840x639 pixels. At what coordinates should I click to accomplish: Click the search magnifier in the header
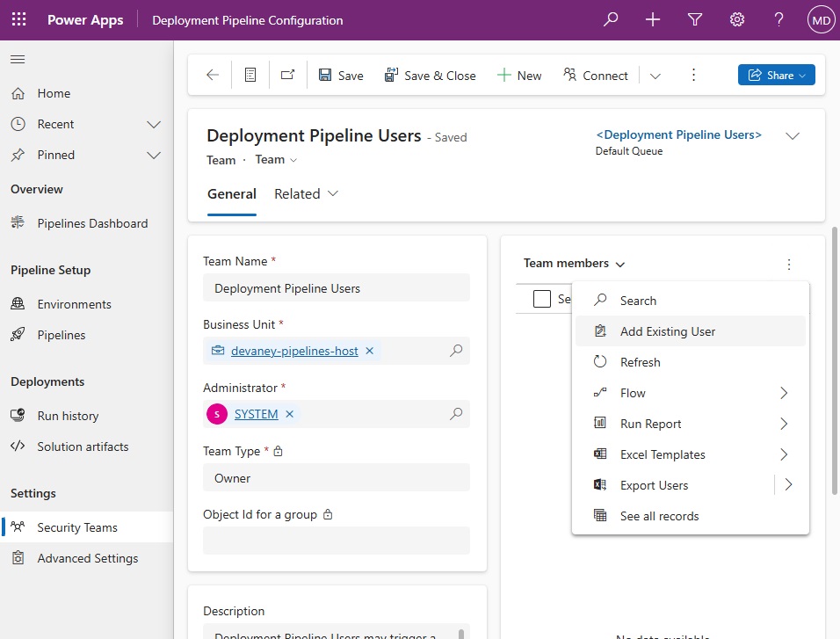[x=611, y=20]
